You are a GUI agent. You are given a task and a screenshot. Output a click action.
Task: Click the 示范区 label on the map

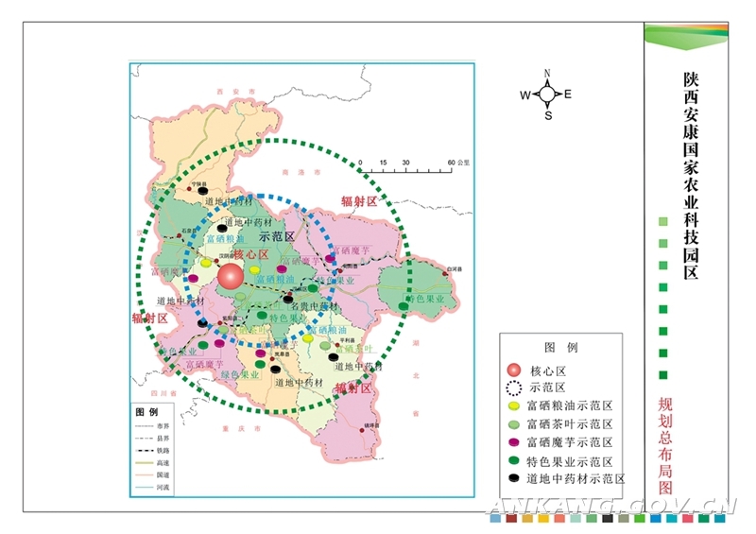point(277,236)
